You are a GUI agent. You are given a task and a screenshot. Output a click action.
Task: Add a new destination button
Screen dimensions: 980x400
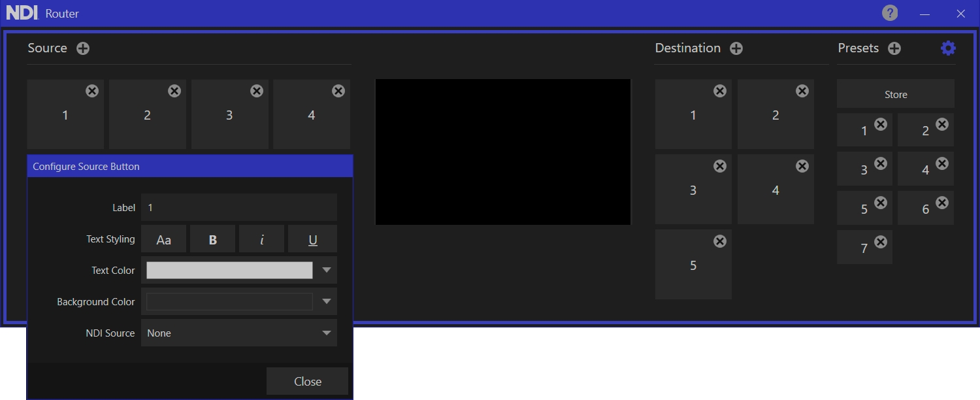(736, 48)
